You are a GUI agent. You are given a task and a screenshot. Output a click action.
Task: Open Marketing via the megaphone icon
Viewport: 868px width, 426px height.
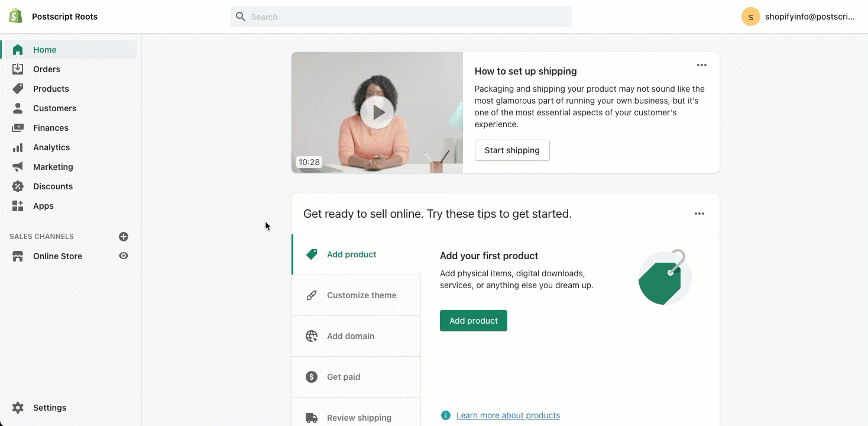coord(18,167)
